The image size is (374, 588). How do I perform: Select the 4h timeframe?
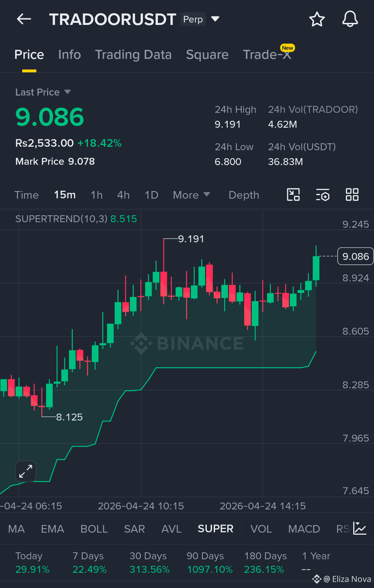pos(123,195)
